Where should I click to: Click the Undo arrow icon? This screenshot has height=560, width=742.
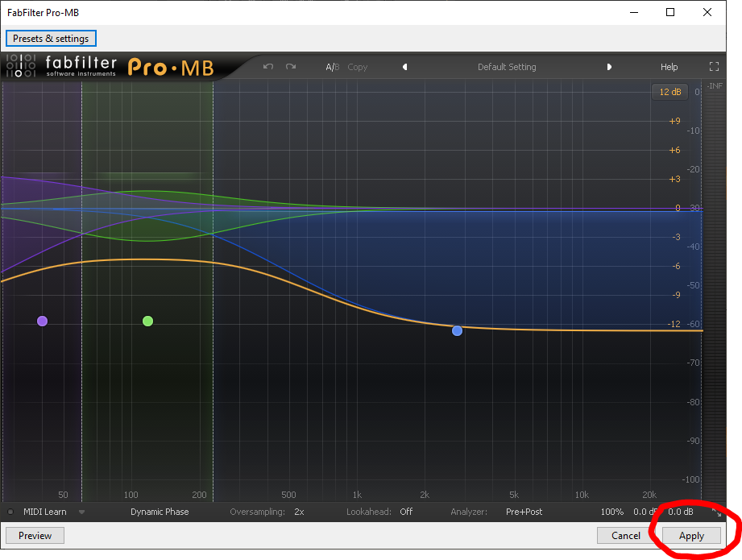(x=268, y=67)
